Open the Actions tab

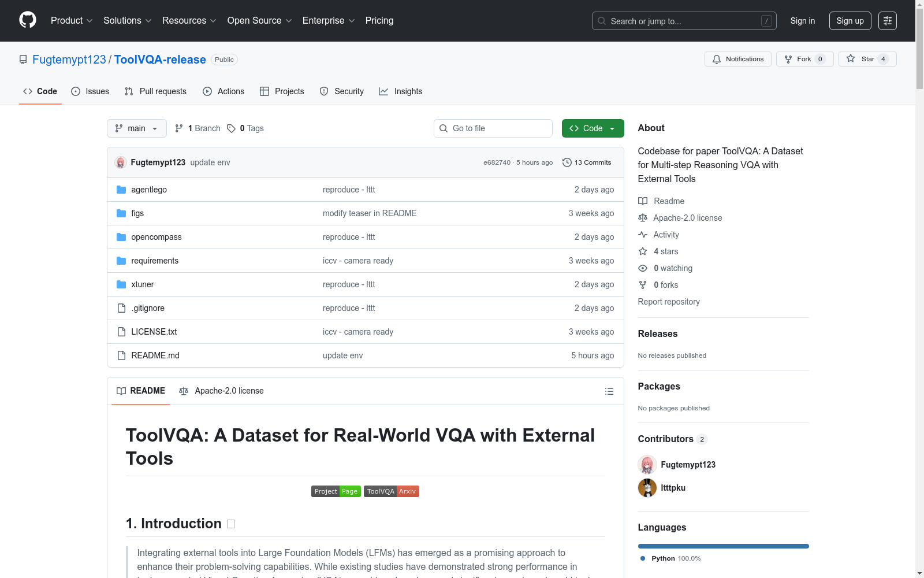coord(223,91)
